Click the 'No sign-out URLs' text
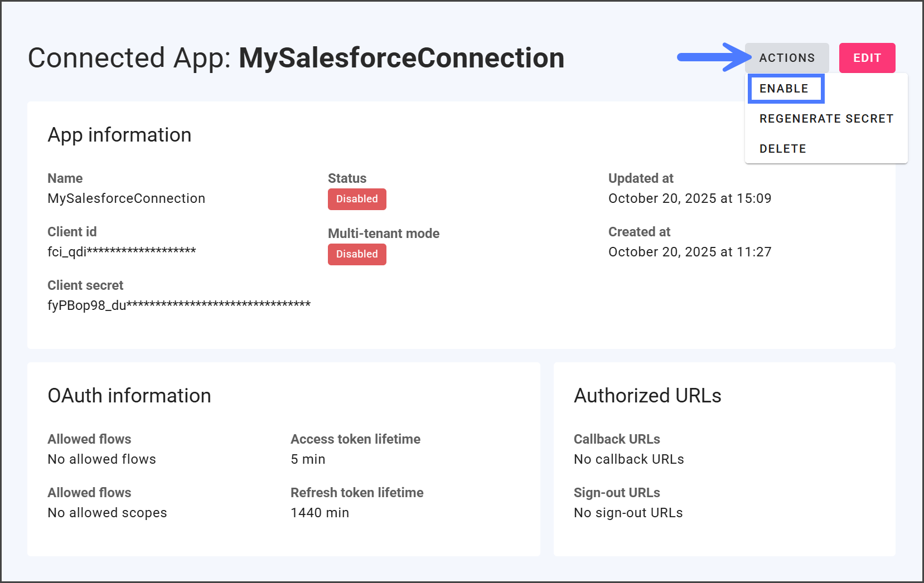924x583 pixels. click(x=628, y=513)
